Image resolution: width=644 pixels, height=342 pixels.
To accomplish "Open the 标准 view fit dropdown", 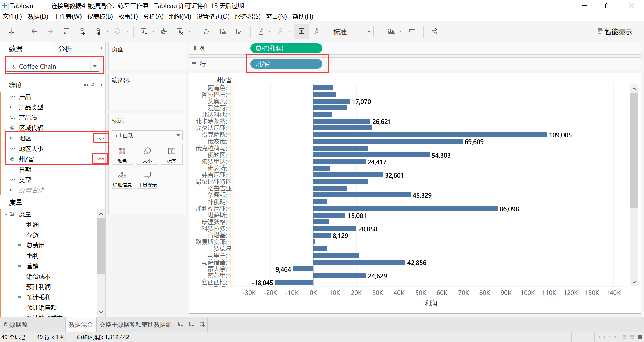I will 369,31.
